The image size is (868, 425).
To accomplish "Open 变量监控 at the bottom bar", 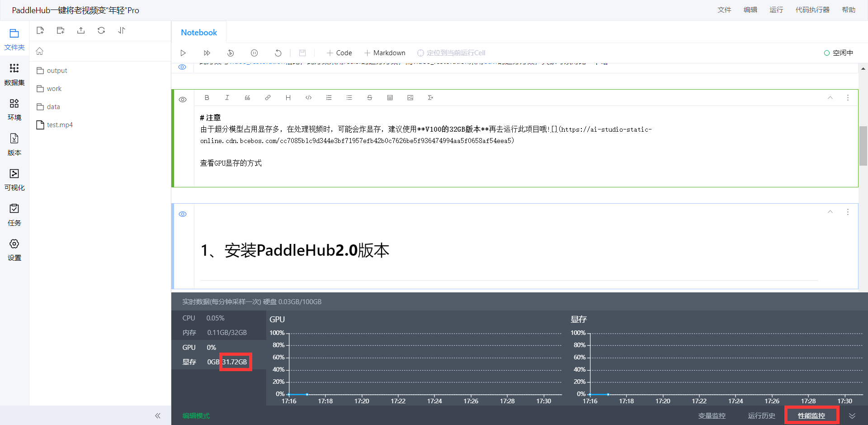I will coord(712,415).
